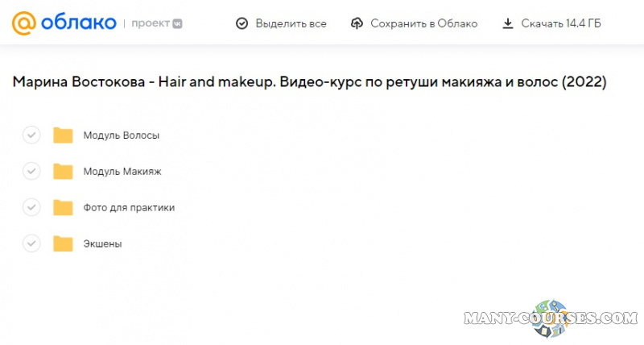Open the Модуль Волосы folder name
Viewport: 644px width, 345px height.
coord(122,135)
